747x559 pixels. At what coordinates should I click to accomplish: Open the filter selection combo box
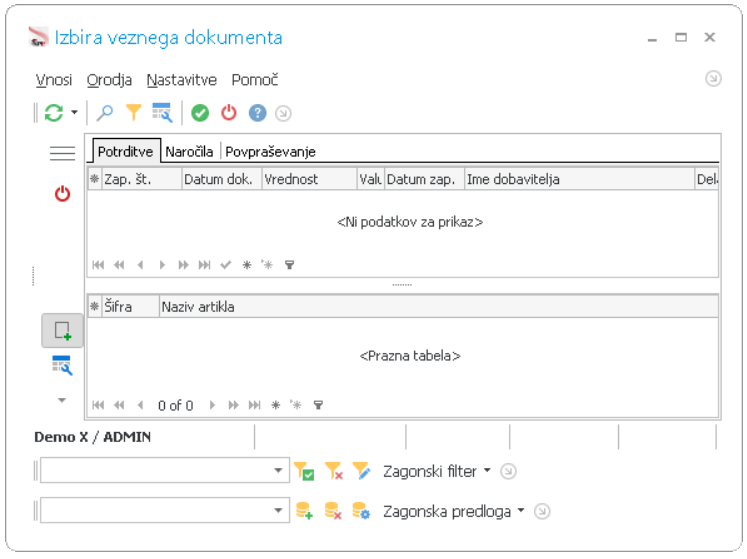pyautogui.click(x=165, y=471)
